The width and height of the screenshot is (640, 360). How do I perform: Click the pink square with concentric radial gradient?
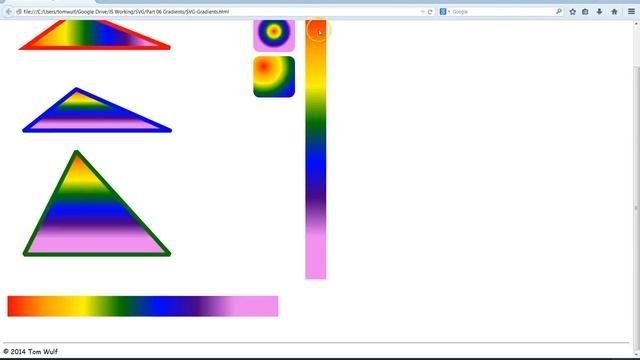click(274, 36)
